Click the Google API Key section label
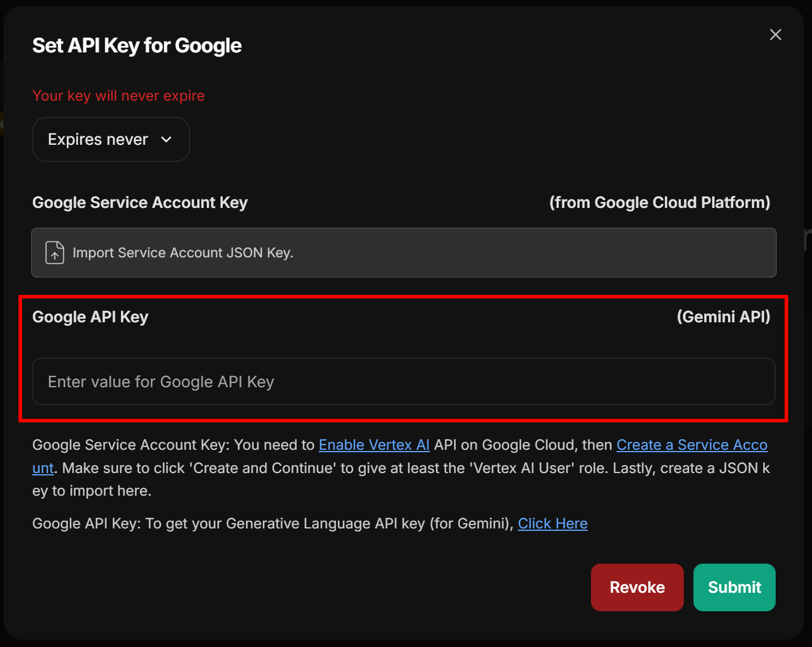This screenshot has width=812, height=647. (x=90, y=316)
